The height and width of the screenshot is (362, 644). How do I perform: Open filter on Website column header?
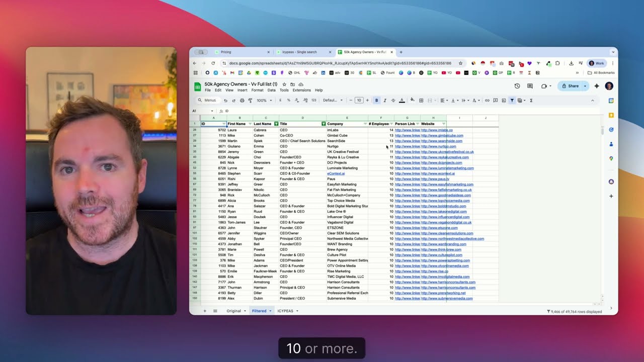pyautogui.click(x=443, y=124)
